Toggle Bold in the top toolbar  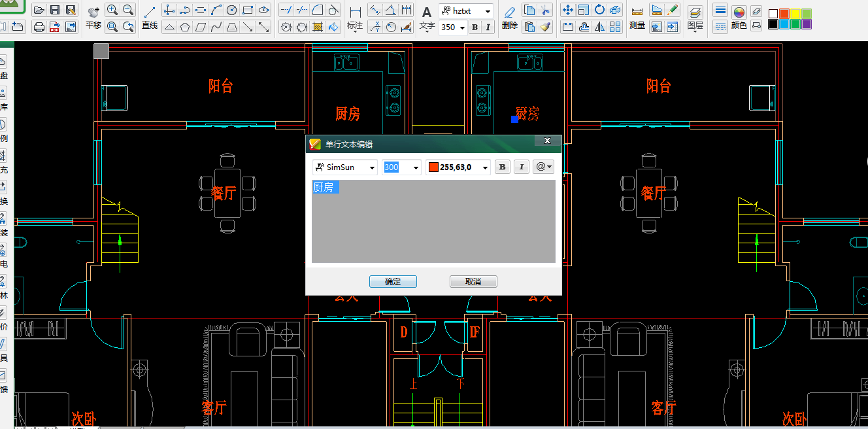(x=475, y=27)
